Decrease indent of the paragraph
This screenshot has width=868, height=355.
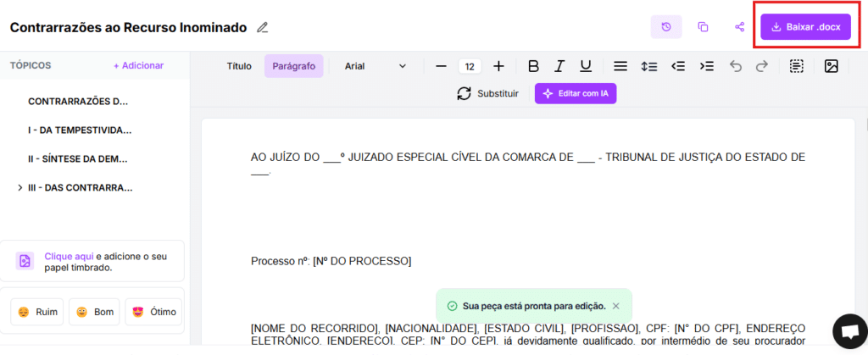pyautogui.click(x=677, y=66)
